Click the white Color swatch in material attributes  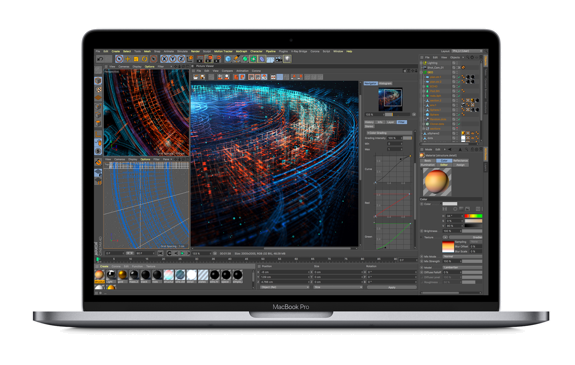[450, 204]
